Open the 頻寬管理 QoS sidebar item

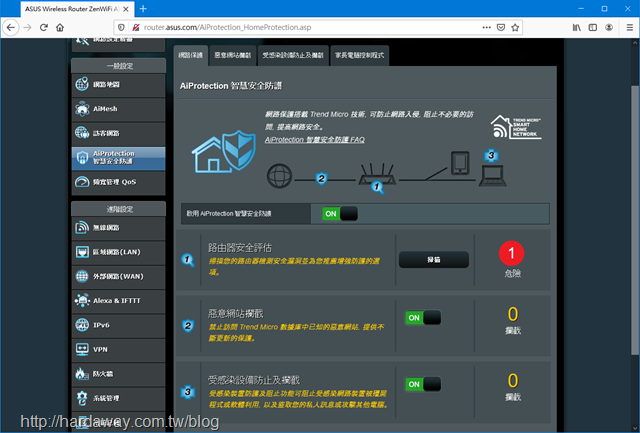point(118,182)
